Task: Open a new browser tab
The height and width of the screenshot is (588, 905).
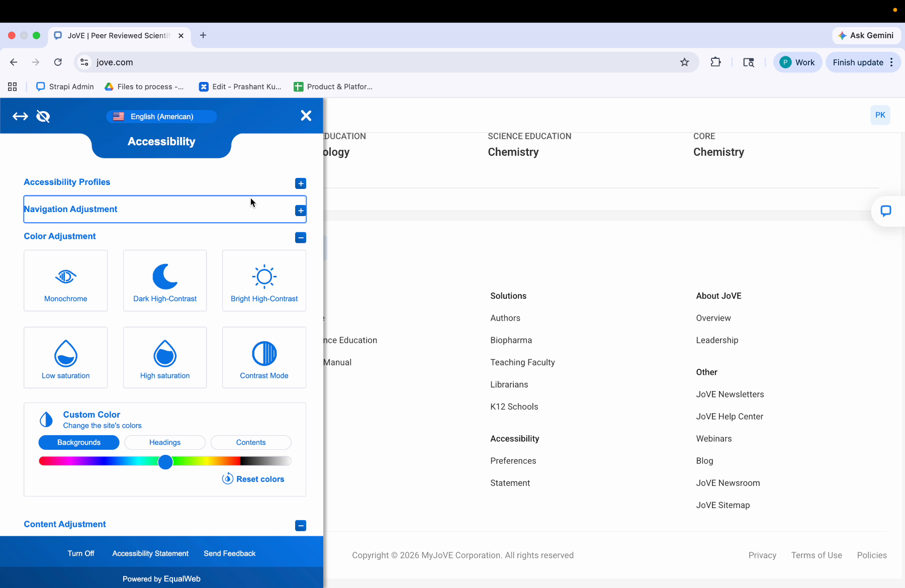Action: [x=203, y=35]
